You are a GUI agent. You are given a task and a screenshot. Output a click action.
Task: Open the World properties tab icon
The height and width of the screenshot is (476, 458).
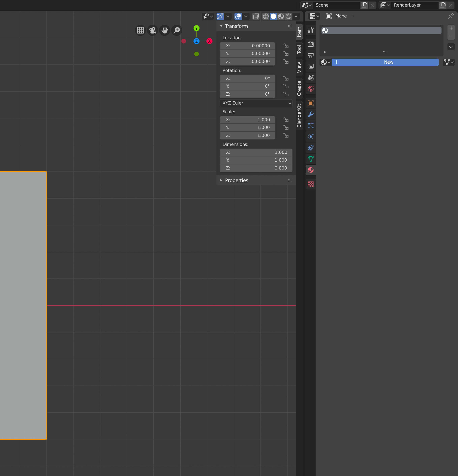pos(311,89)
